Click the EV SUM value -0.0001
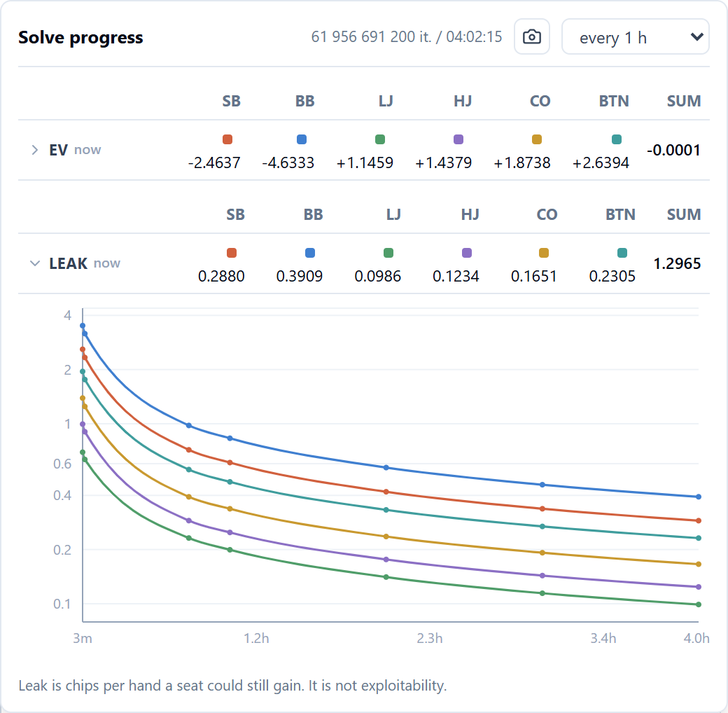The width and height of the screenshot is (728, 713). tap(673, 150)
